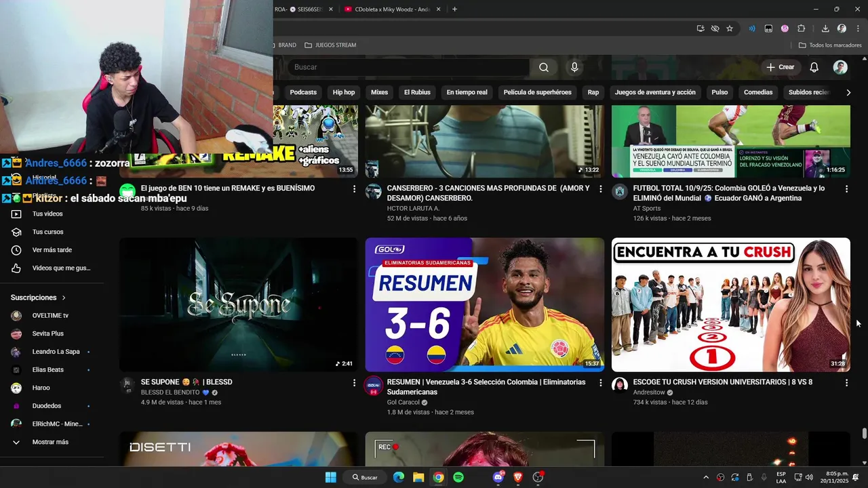Bookmark this page with the star icon

730,28
